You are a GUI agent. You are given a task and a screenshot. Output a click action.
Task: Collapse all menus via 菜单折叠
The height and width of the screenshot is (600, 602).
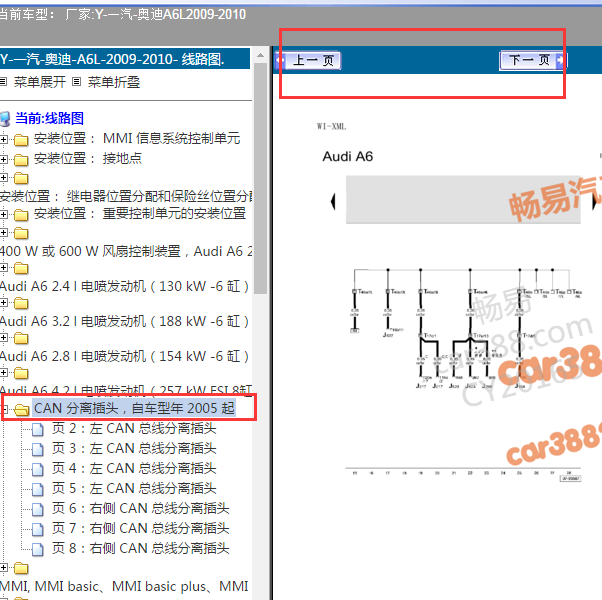pyautogui.click(x=114, y=82)
